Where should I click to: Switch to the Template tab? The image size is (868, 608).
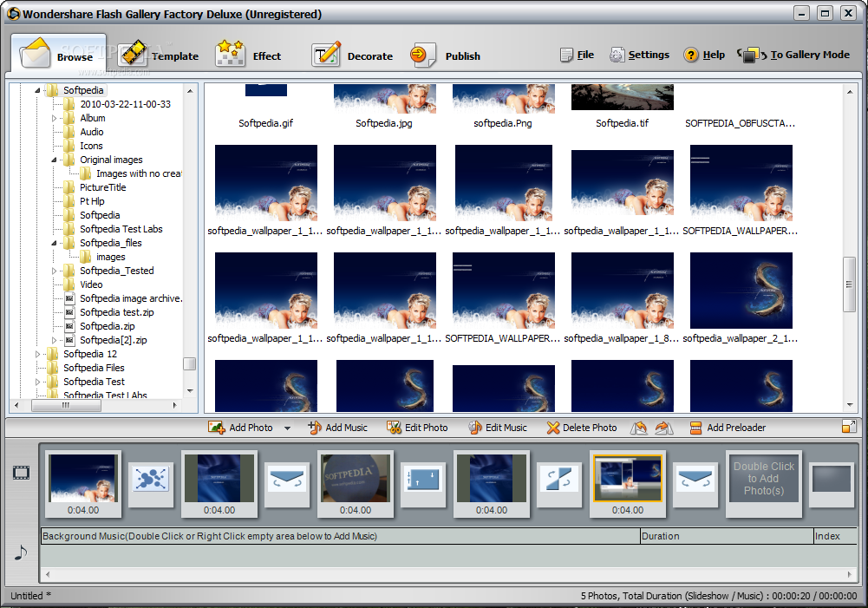tap(159, 56)
